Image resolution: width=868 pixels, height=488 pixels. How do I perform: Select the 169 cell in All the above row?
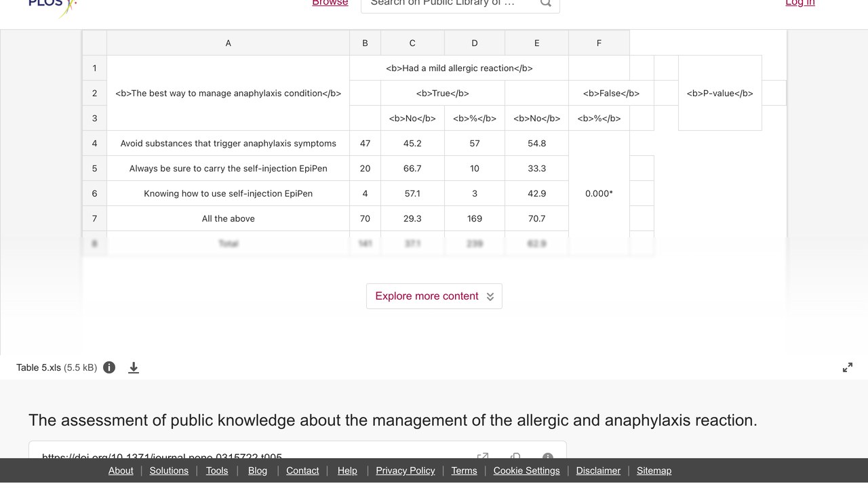coord(475,218)
